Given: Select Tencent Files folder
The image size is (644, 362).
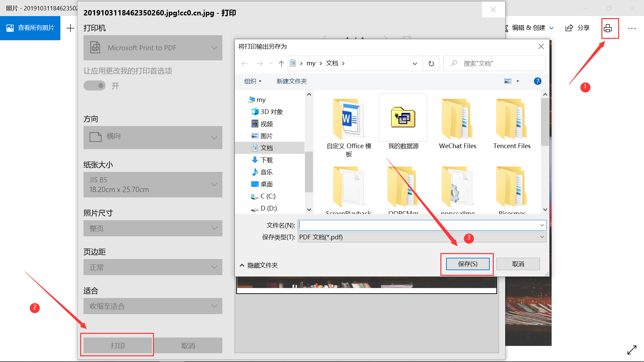Looking at the screenshot, I should coord(512,123).
